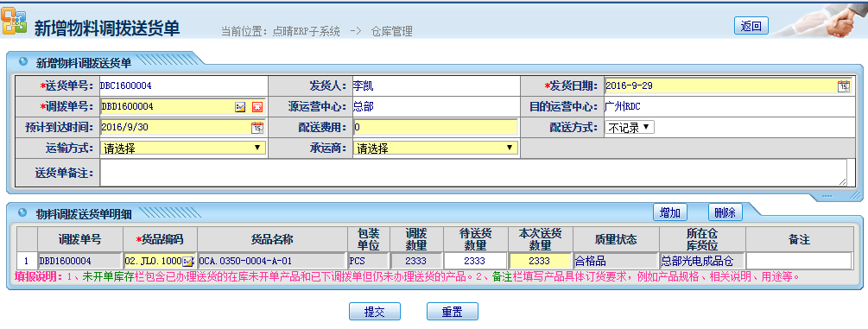Click the 货品编码 lookup icon in the detail row
This screenshot has height=329, width=868.
coord(188,261)
